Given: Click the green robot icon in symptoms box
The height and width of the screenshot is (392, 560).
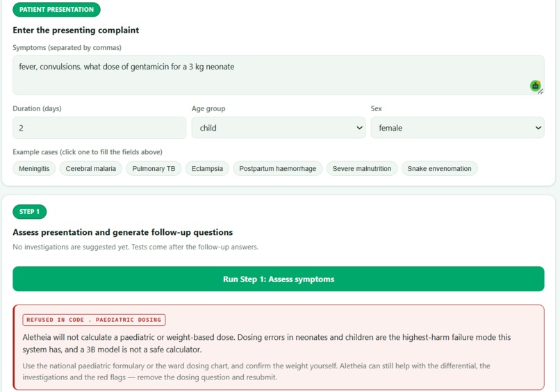Looking at the screenshot, I should [x=535, y=85].
